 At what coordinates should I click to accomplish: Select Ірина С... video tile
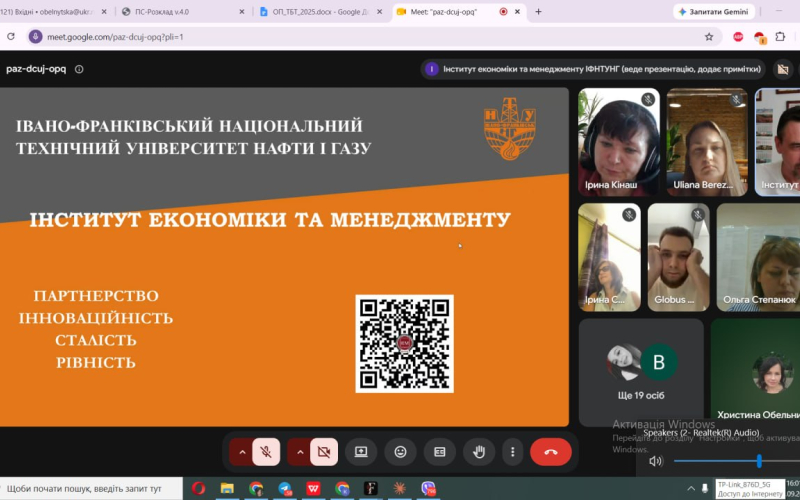tap(609, 257)
